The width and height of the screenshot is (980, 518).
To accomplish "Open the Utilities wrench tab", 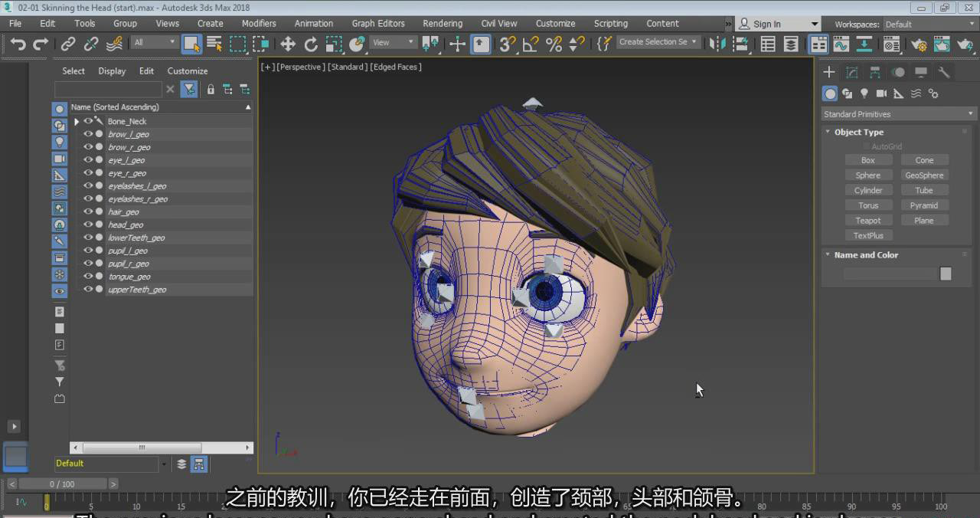I will (944, 72).
